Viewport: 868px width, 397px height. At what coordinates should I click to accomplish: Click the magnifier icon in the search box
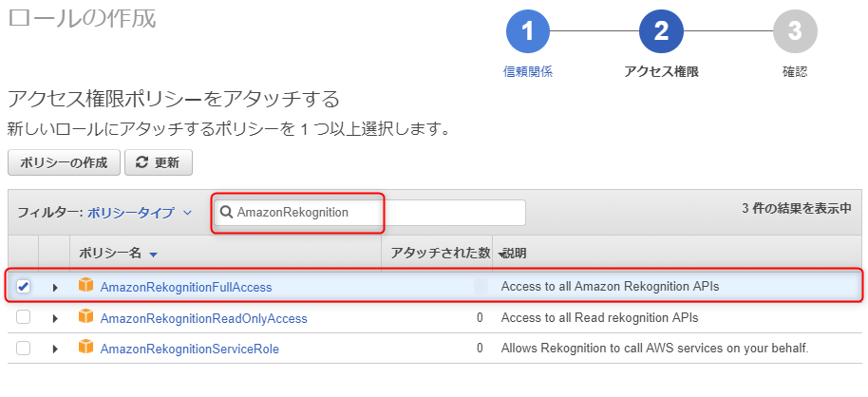click(x=226, y=212)
